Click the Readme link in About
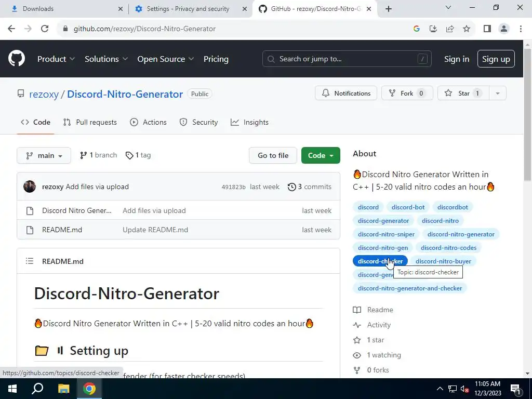The image size is (532, 399). coord(373,310)
